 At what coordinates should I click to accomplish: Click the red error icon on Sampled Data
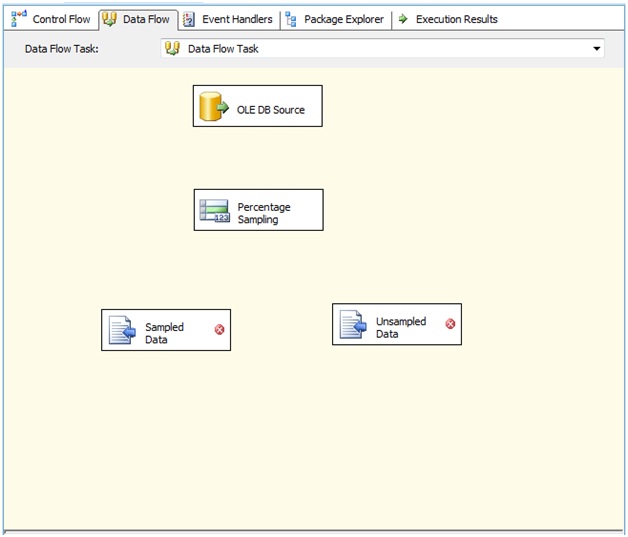pyautogui.click(x=219, y=329)
